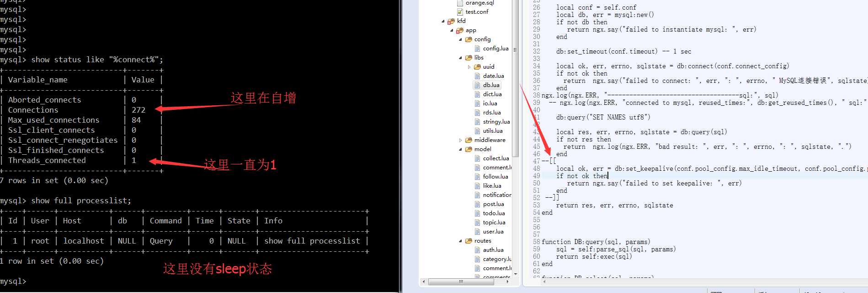
Task: Open the rds.lua file icon
Action: click(478, 113)
